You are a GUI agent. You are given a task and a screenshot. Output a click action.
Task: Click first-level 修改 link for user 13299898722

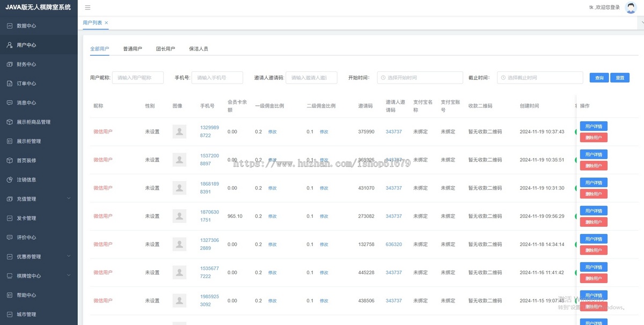pos(273,131)
